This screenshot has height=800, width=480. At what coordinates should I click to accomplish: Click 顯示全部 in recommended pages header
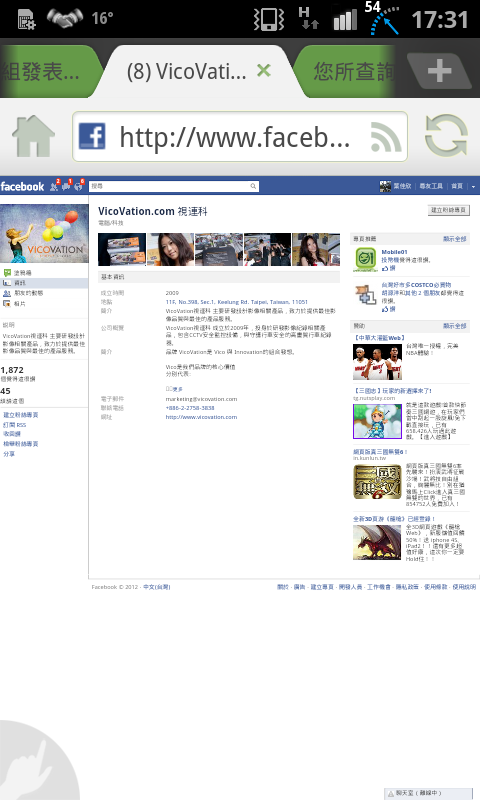(454, 239)
